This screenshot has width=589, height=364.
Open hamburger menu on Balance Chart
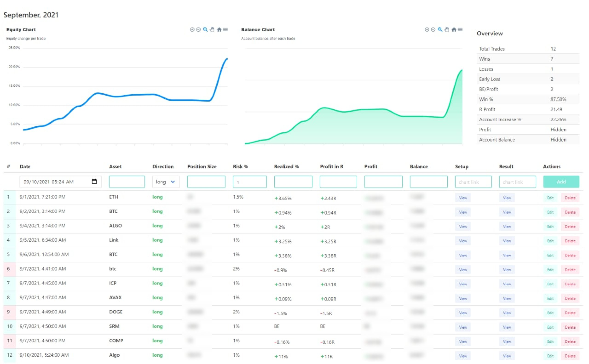(460, 30)
